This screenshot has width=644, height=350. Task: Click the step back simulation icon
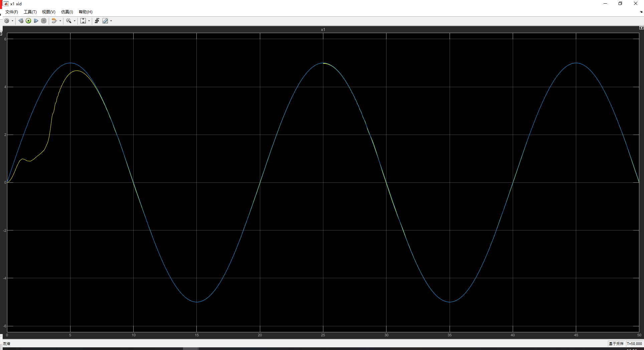click(21, 21)
